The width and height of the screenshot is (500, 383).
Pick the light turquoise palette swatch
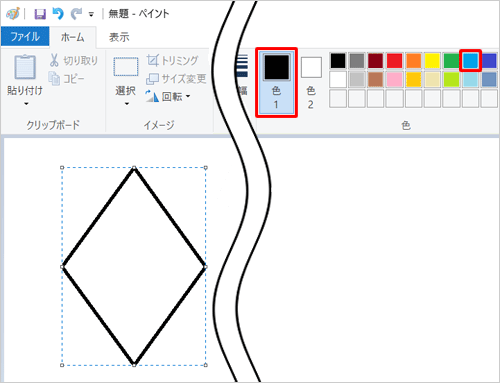[x=470, y=79]
